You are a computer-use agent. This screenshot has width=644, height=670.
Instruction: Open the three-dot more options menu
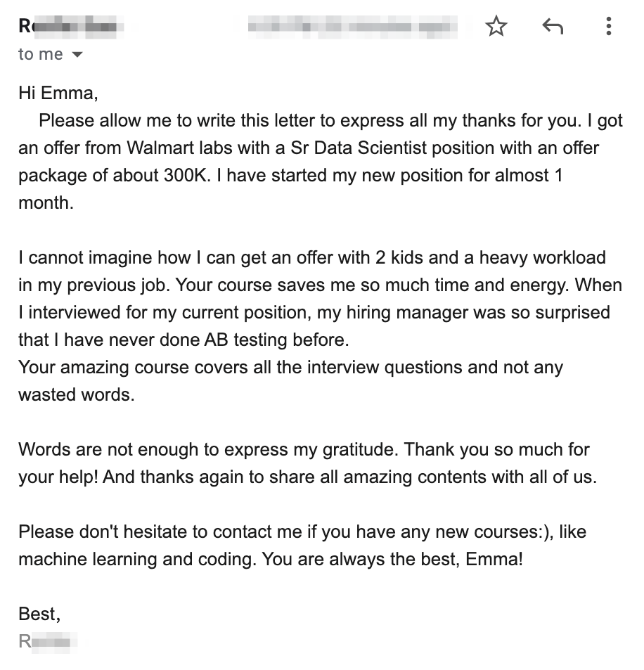coord(608,27)
